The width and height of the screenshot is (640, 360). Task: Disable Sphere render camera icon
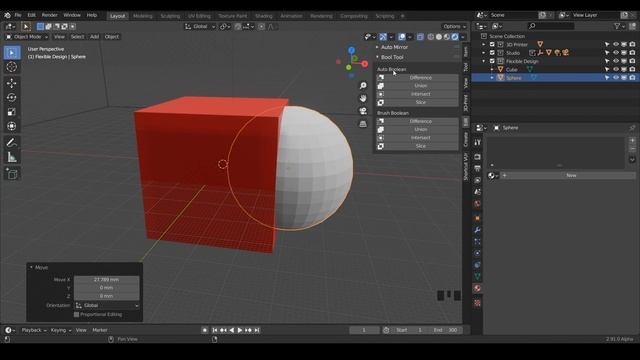pyautogui.click(x=632, y=78)
